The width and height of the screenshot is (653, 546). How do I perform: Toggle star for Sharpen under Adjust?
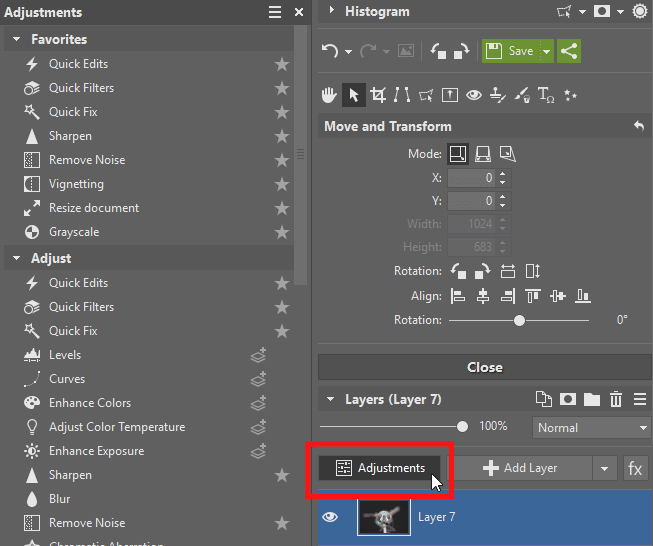[282, 475]
